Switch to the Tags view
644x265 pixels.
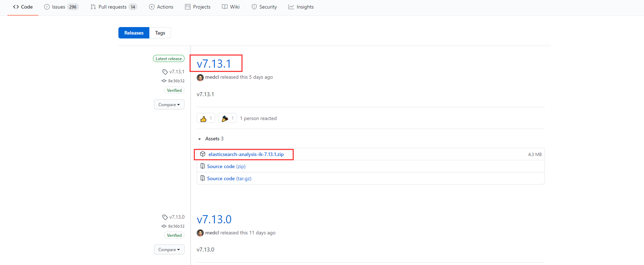(160, 33)
